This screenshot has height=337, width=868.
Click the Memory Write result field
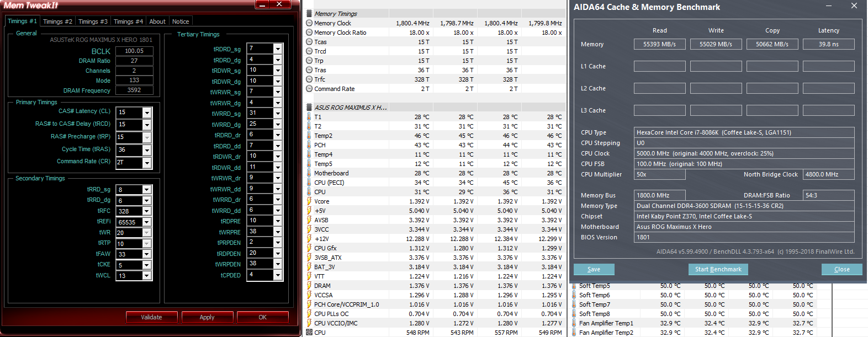(716, 44)
